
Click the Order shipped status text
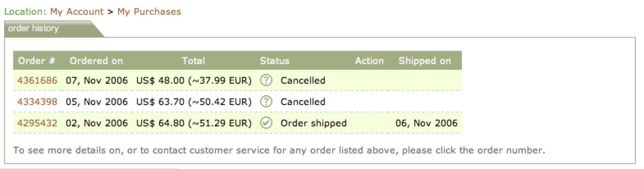(313, 123)
